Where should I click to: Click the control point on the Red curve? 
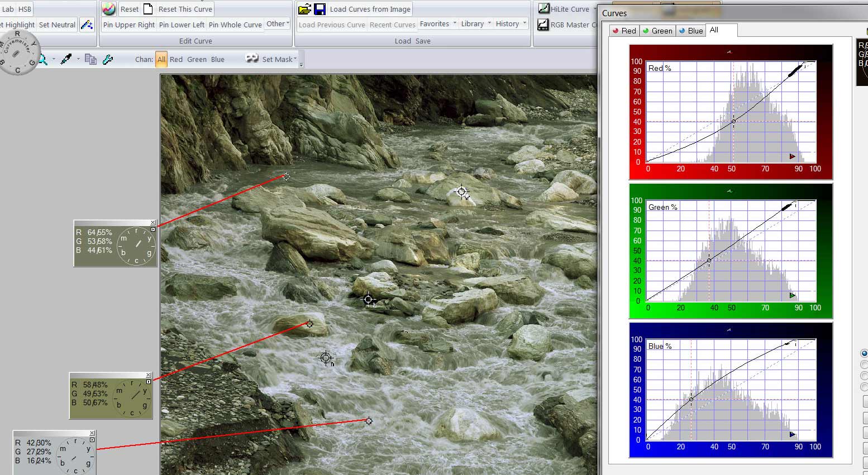tap(733, 121)
